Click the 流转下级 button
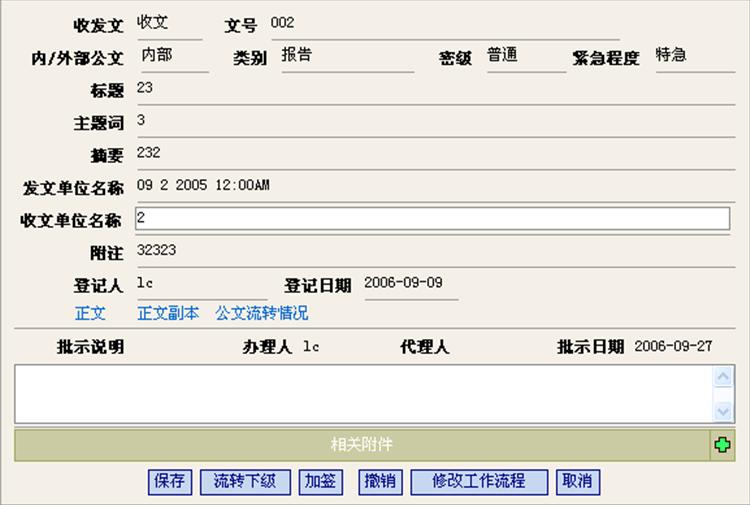This screenshot has width=750, height=505. click(244, 481)
